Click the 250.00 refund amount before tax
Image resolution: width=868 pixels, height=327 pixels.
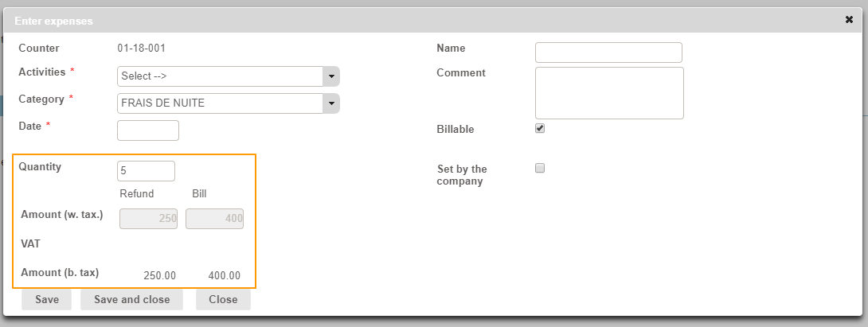coord(159,276)
